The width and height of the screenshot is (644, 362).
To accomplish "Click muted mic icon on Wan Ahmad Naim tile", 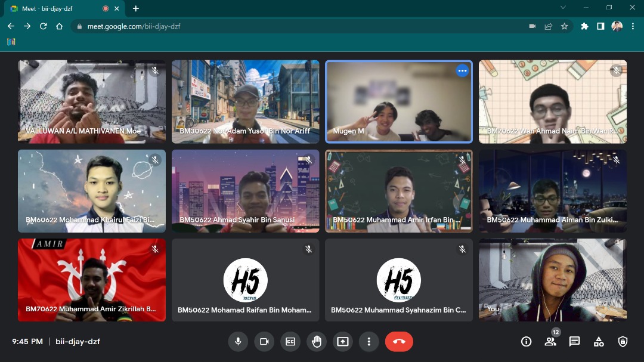I will click(616, 71).
